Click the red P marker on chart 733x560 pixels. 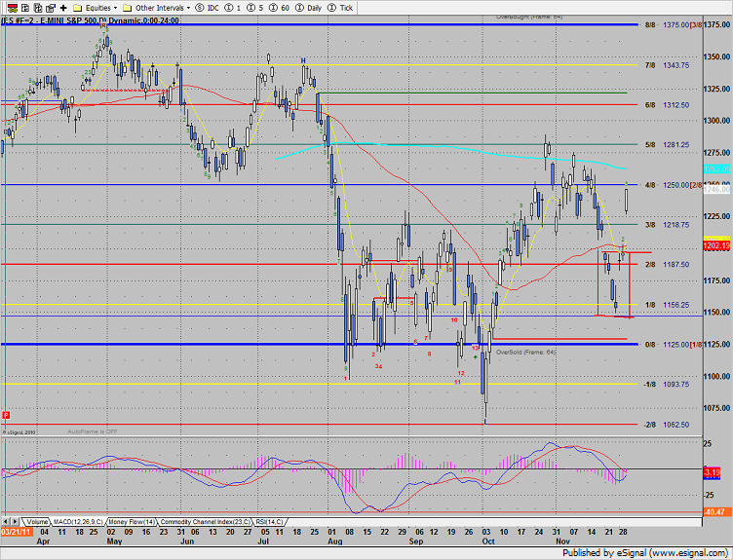[x=6, y=415]
